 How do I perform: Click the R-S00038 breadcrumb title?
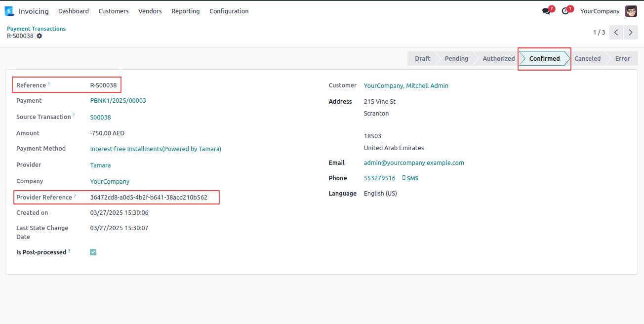click(x=20, y=36)
